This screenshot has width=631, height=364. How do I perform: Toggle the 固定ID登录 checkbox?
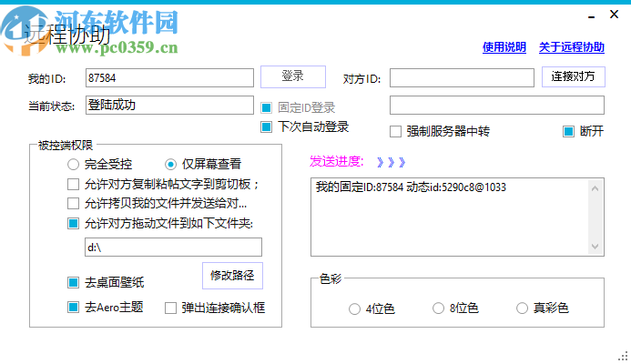266,107
